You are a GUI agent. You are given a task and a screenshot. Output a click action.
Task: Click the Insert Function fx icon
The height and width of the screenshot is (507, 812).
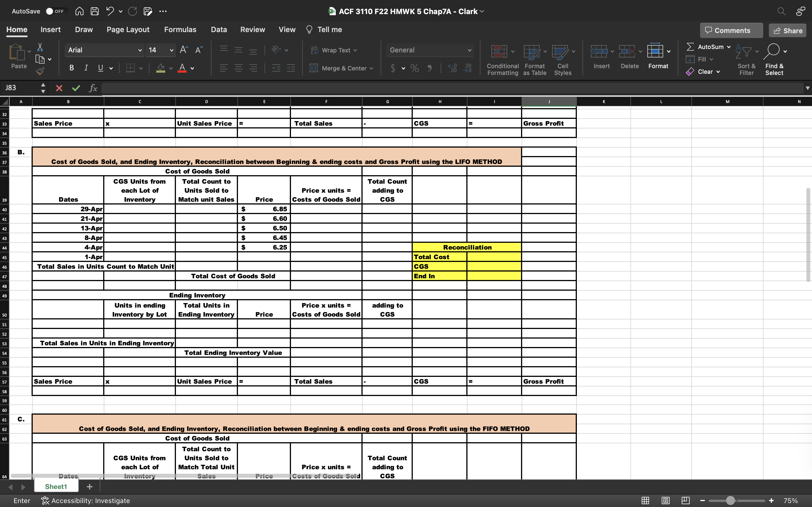pyautogui.click(x=93, y=88)
